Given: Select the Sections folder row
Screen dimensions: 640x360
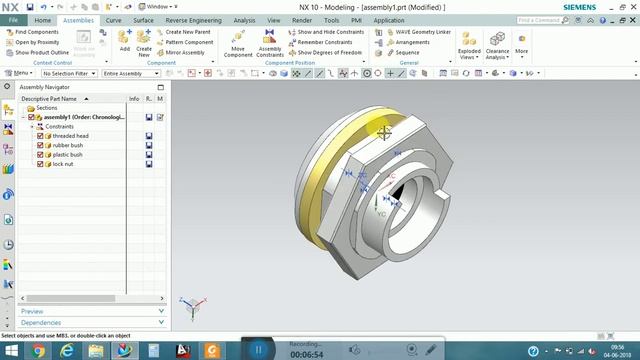Looking at the screenshot, I should click(x=46, y=108).
